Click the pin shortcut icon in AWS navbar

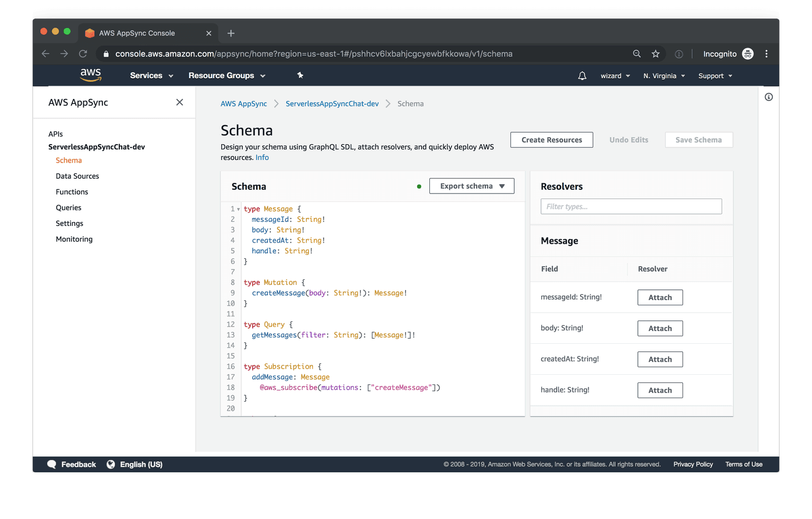tap(300, 75)
